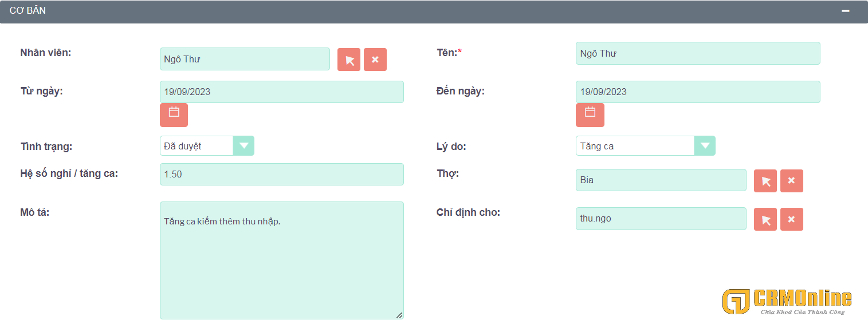Select the Tăng ca reason combo box
The width and height of the screenshot is (868, 328).
(646, 146)
